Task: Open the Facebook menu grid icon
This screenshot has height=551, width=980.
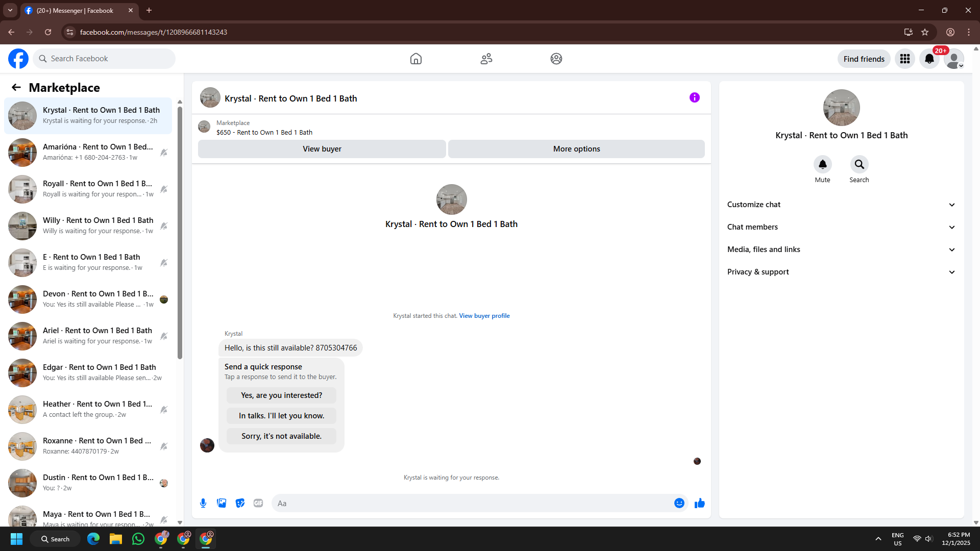Action: pyautogui.click(x=905, y=59)
